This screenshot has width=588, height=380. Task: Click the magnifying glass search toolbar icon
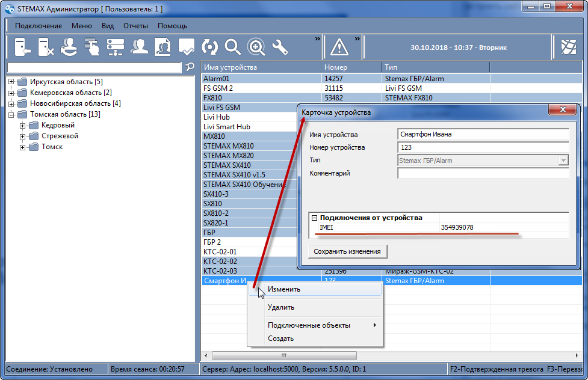232,47
